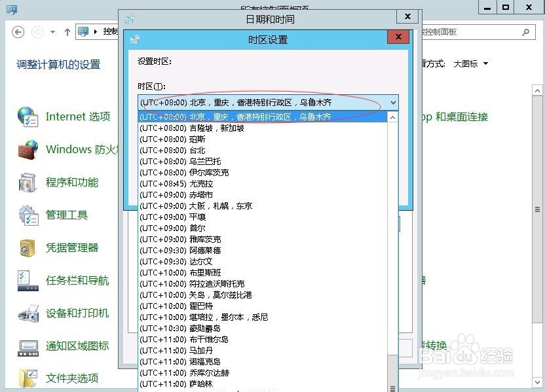Open the 文件夹选项 folder icon
545x392 pixels.
pos(28,378)
